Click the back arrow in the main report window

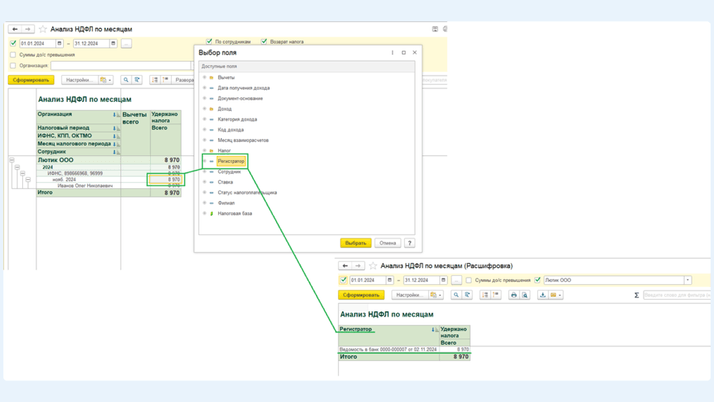click(15, 29)
